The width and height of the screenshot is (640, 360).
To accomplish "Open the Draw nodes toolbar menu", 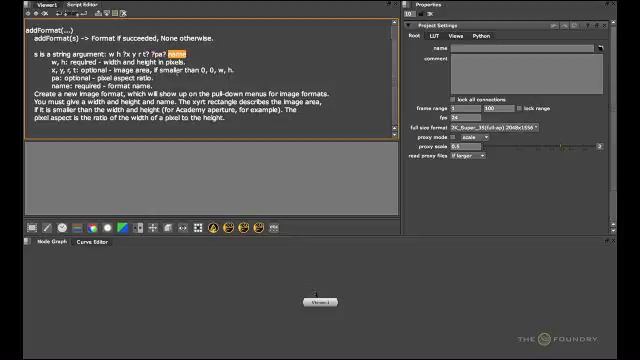I will pyautogui.click(x=47, y=228).
